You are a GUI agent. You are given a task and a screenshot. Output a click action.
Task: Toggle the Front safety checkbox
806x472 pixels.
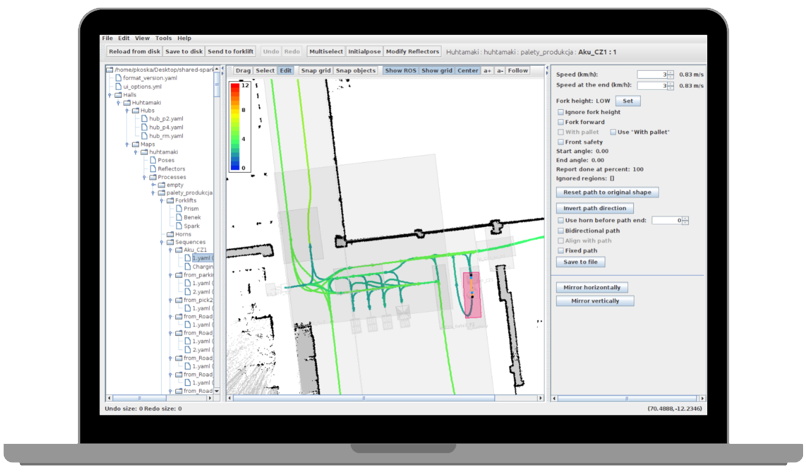click(x=560, y=142)
